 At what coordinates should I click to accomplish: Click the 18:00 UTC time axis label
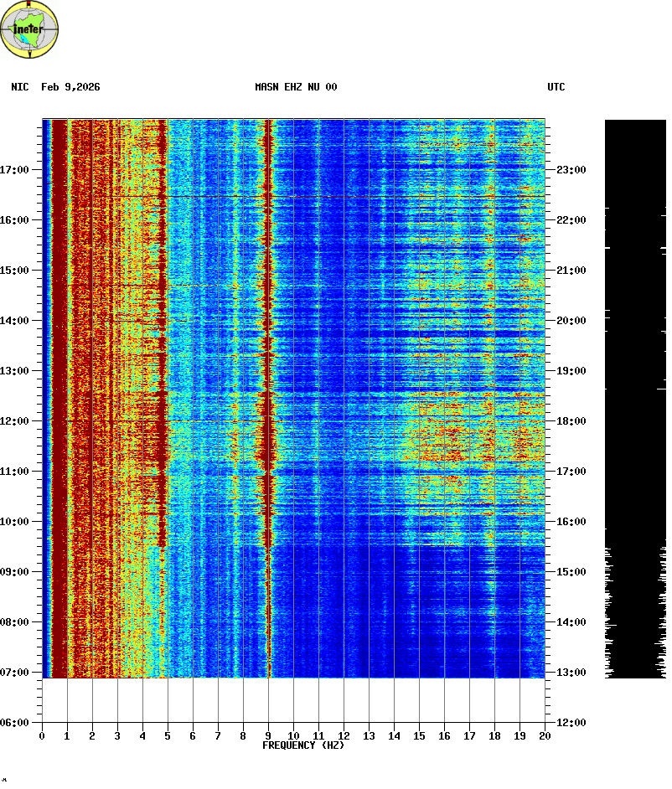(571, 421)
